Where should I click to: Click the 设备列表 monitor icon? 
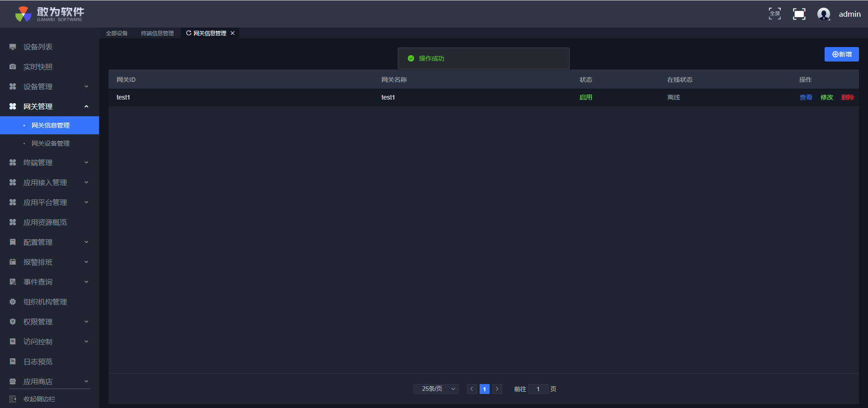13,47
